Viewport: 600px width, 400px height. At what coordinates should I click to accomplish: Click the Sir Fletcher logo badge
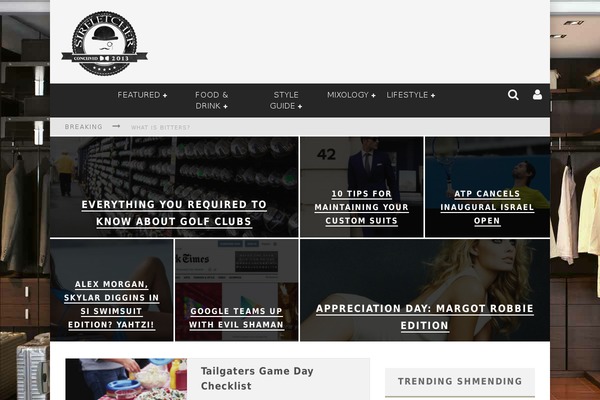(104, 43)
